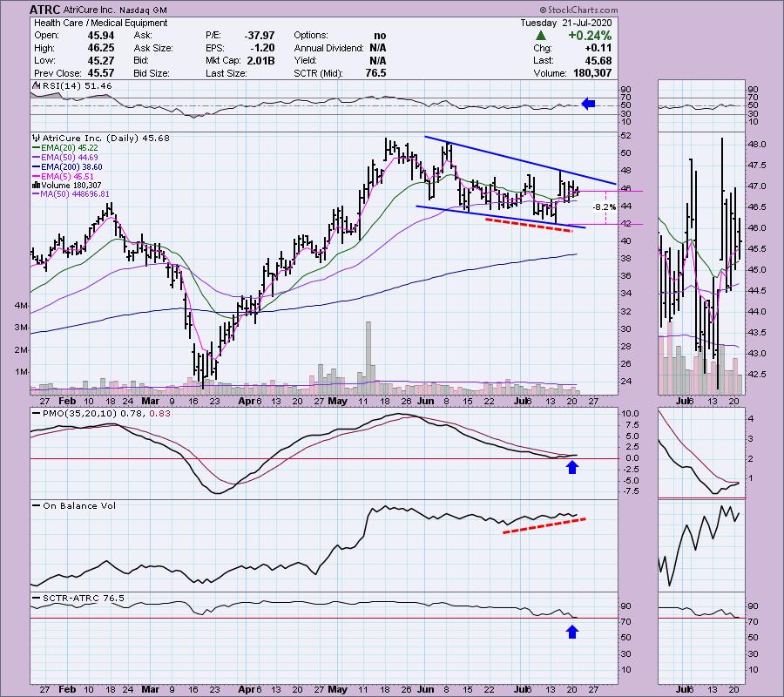This screenshot has height=697, width=784.
Task: Click the green up-triangle change indicator
Action: [540, 36]
